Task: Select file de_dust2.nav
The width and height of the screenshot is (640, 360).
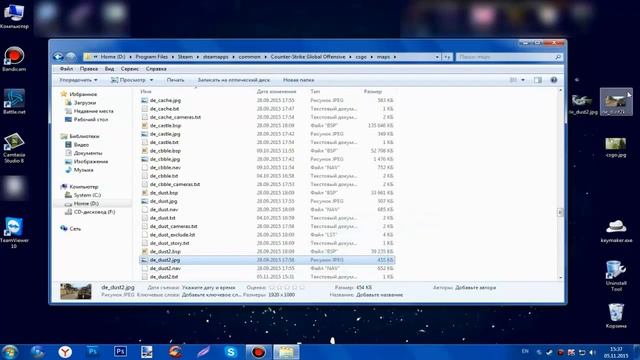Action: click(165, 268)
